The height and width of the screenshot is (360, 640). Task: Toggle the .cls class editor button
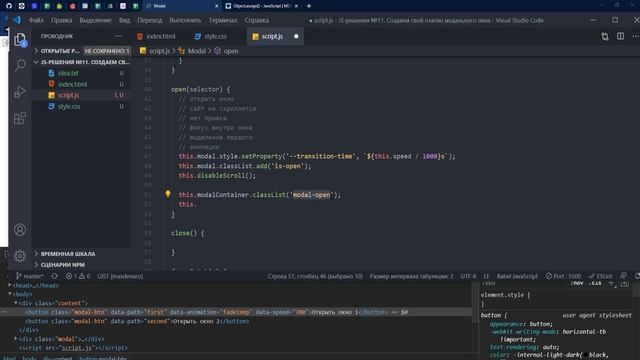596,283
